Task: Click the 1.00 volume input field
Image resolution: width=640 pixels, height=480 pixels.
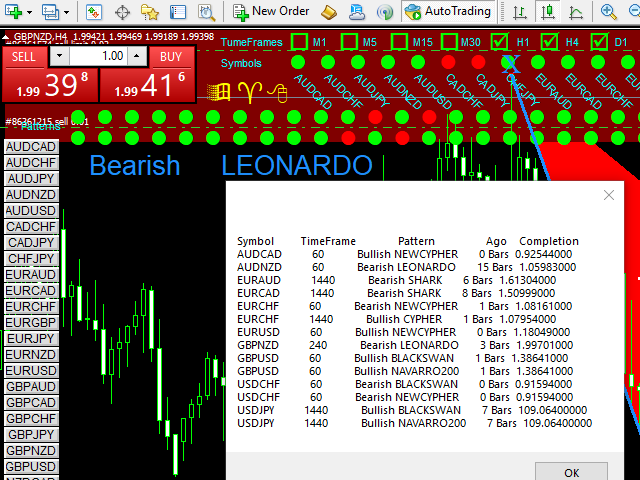Action: click(x=98, y=56)
